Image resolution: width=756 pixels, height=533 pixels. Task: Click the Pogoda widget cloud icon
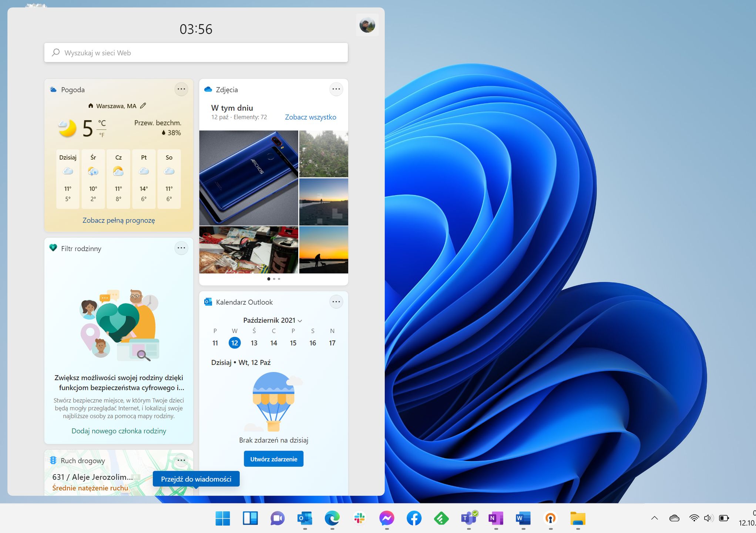click(x=53, y=89)
